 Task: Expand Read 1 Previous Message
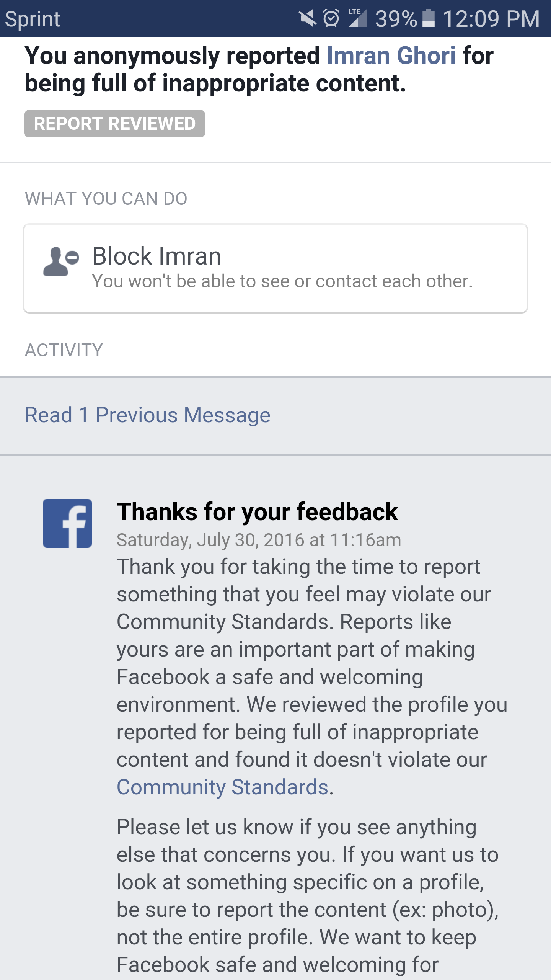click(148, 415)
